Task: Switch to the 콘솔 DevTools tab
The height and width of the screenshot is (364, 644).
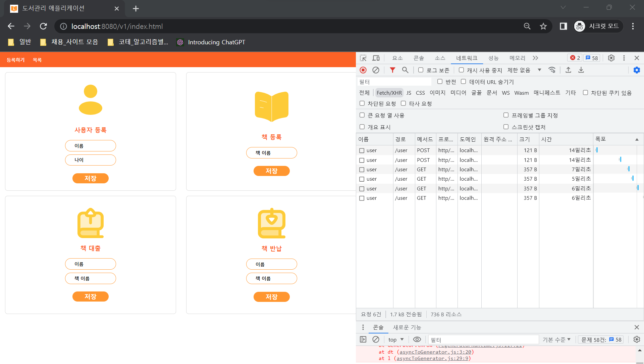Action: click(x=418, y=58)
